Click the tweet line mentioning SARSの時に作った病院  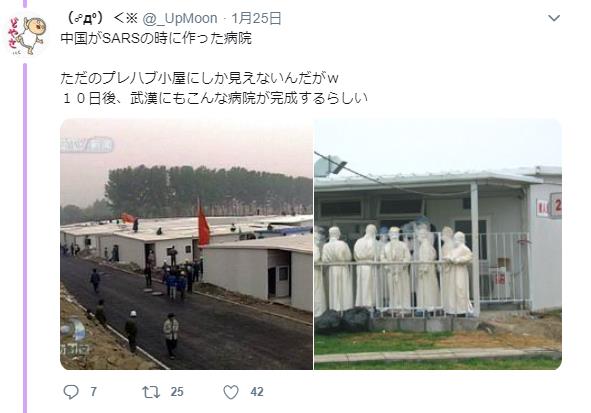point(156,38)
